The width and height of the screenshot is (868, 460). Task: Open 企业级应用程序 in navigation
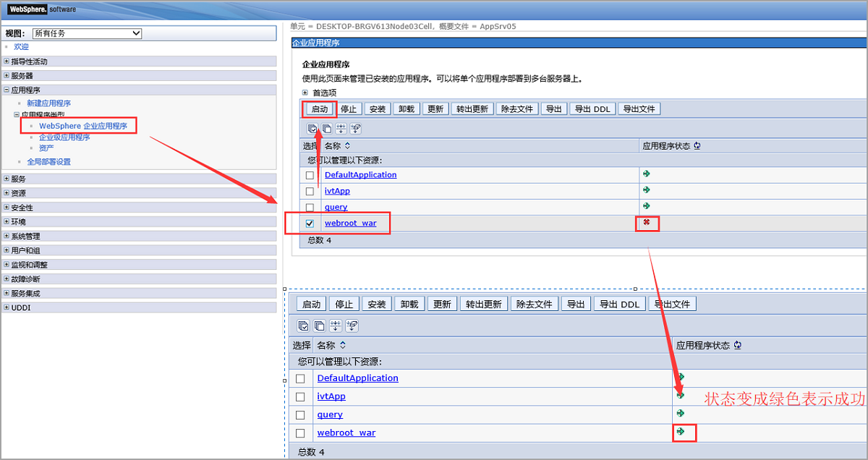(x=64, y=137)
